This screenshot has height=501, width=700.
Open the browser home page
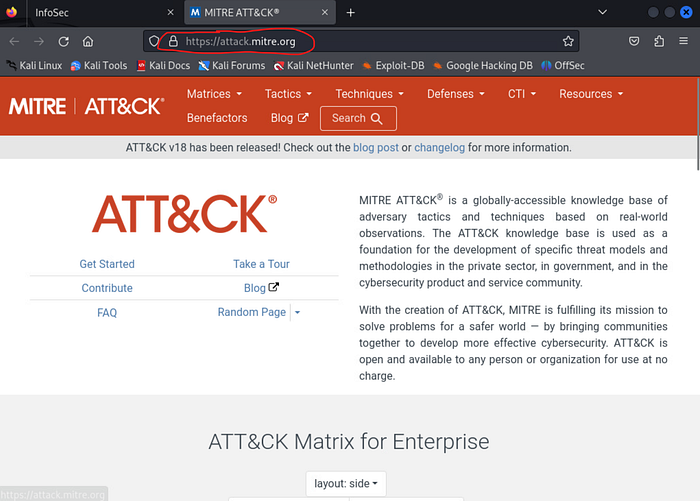(x=88, y=42)
